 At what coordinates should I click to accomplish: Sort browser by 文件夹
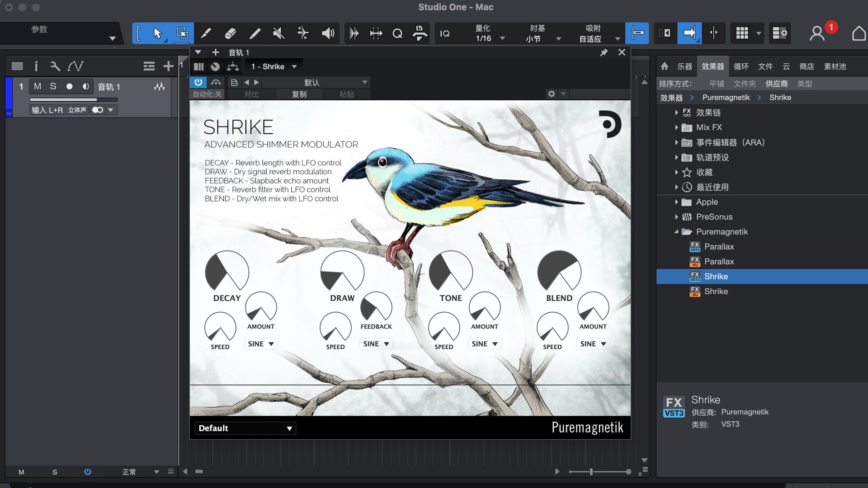pos(745,84)
